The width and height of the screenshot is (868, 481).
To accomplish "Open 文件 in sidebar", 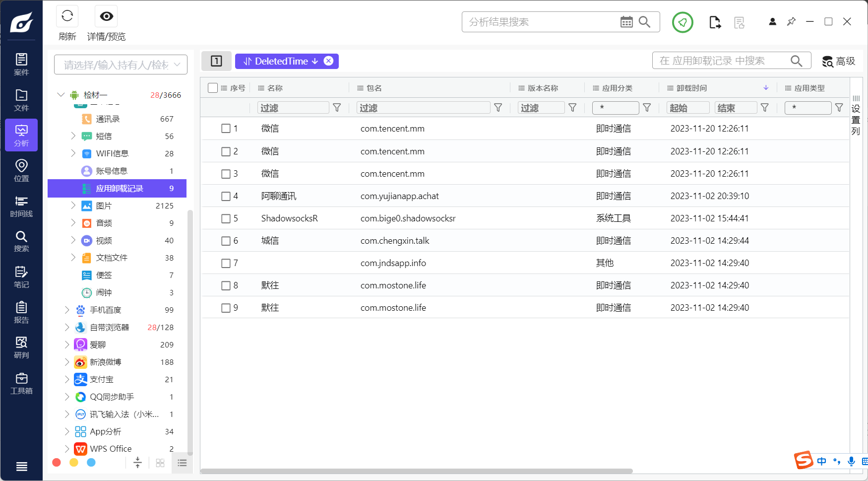I will [21, 100].
